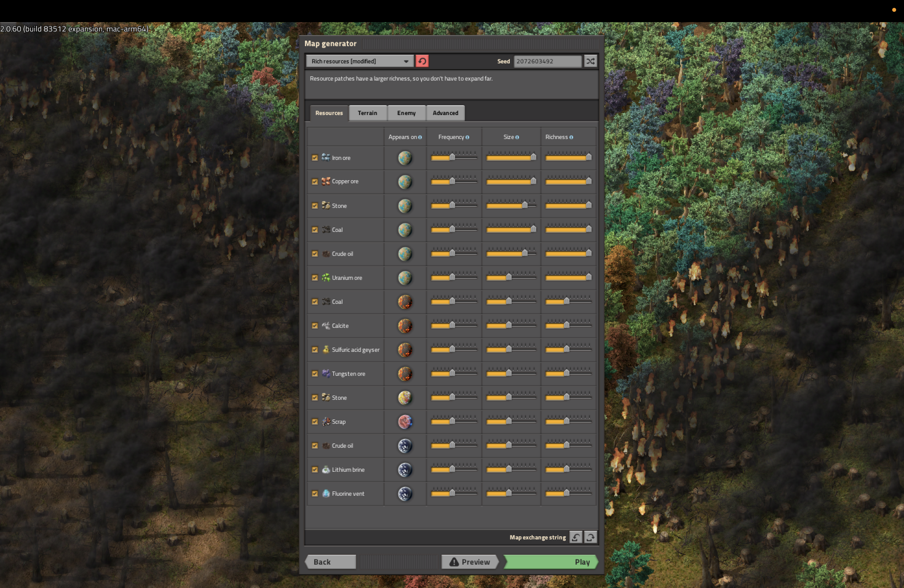This screenshot has height=588, width=904.
Task: Click the Iron ore frequency slider
Action: coord(454,157)
